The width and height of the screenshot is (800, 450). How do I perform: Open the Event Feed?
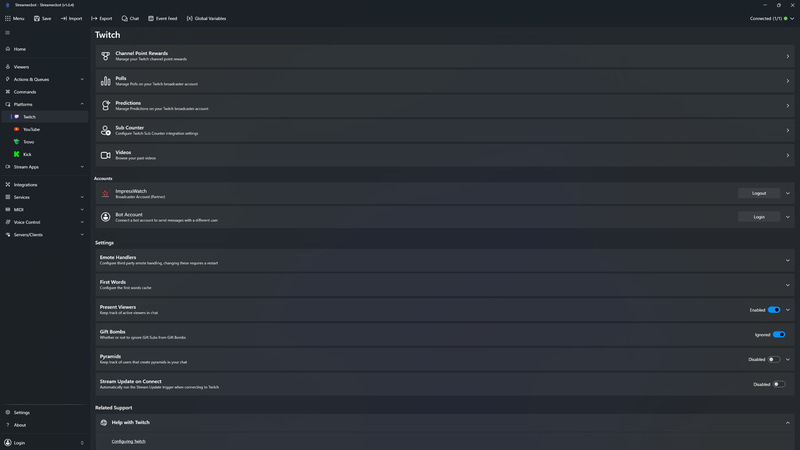click(163, 18)
